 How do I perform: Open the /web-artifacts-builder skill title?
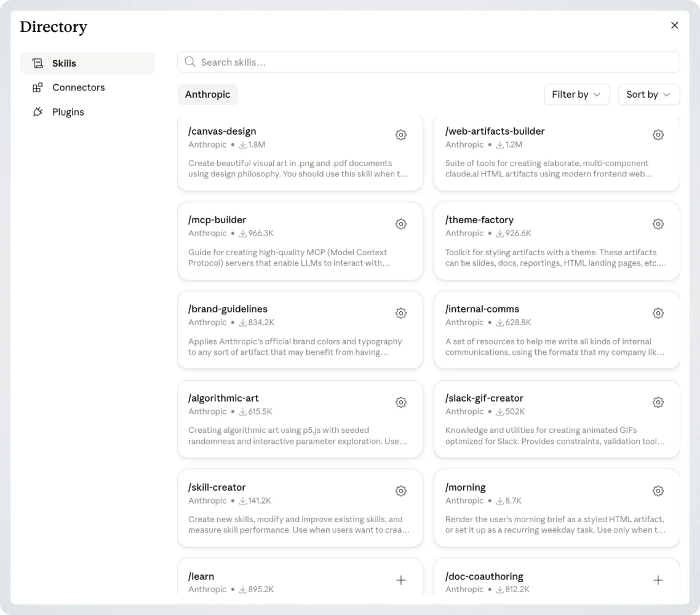pos(495,131)
